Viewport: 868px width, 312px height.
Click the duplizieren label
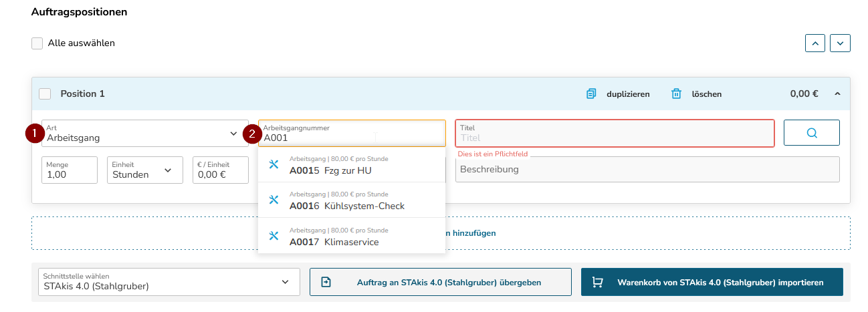click(x=628, y=94)
